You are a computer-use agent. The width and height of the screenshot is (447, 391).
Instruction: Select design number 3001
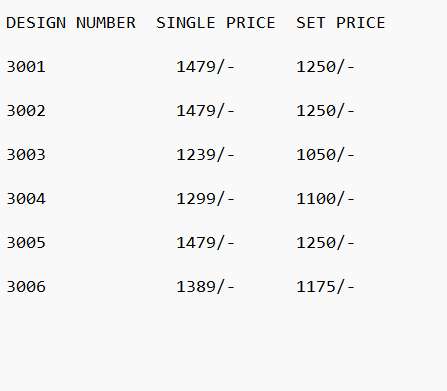click(x=26, y=67)
